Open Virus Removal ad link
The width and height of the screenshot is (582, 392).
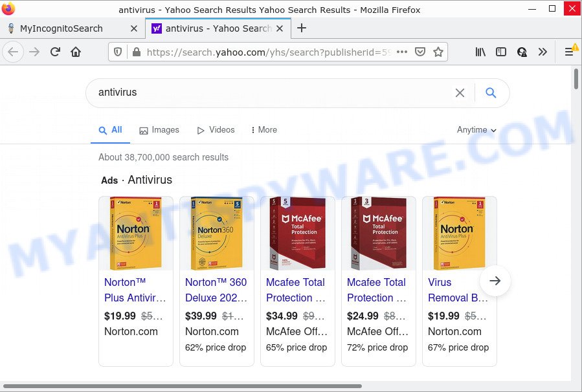click(x=458, y=290)
